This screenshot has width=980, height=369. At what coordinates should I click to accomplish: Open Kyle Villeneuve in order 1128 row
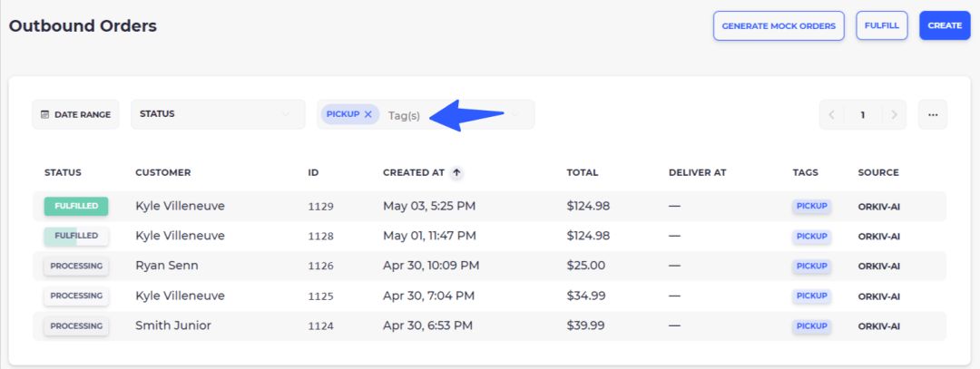point(180,236)
